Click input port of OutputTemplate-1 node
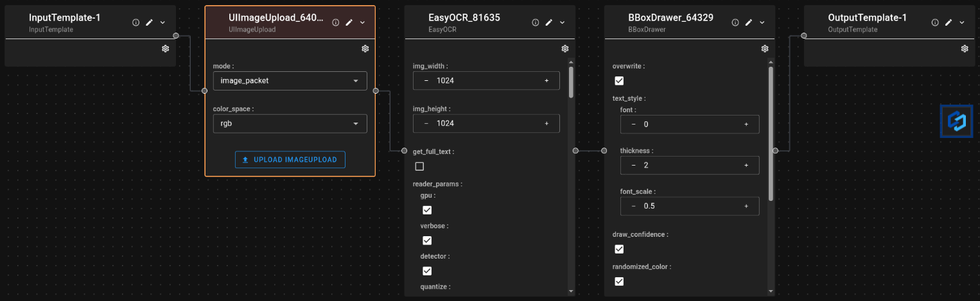 point(803,36)
